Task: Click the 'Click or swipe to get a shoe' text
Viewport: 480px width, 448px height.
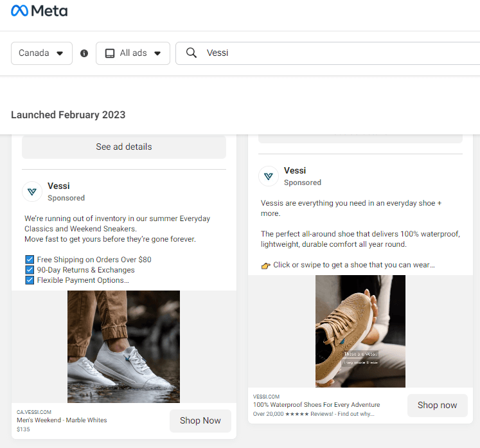Action: pyautogui.click(x=353, y=265)
